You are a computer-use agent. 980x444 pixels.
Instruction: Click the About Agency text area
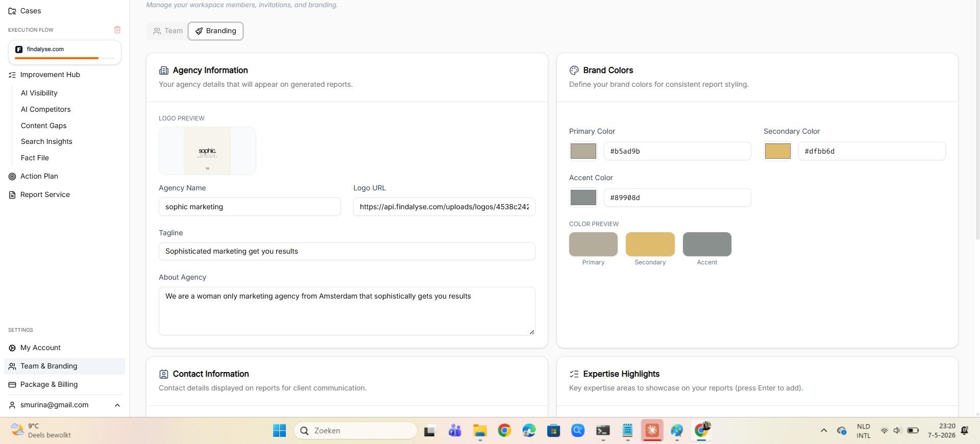tap(347, 311)
